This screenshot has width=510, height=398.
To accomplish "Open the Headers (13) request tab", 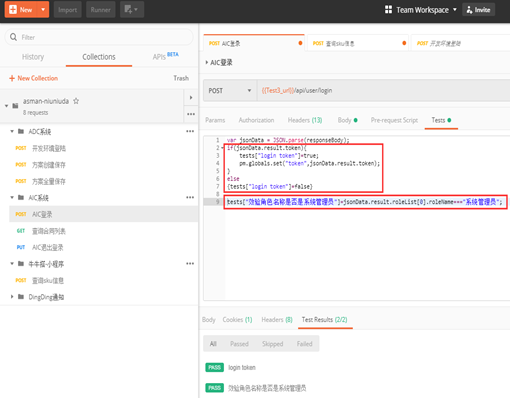I will 305,120.
